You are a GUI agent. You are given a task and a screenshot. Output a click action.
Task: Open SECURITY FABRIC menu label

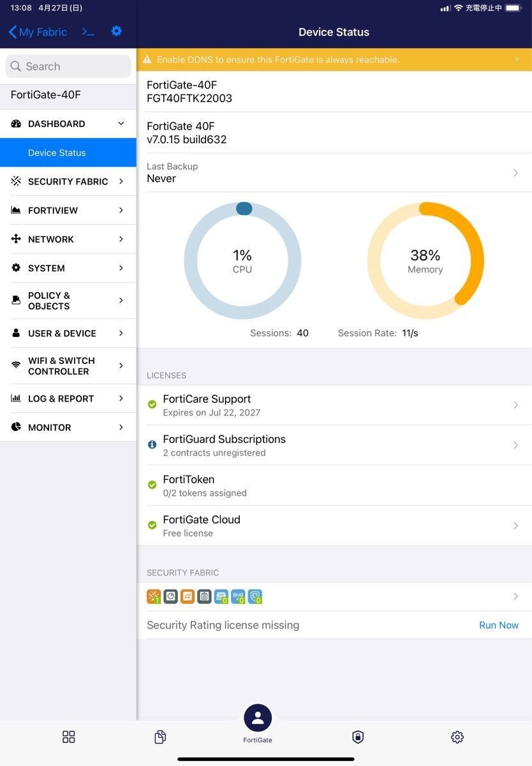tap(68, 181)
